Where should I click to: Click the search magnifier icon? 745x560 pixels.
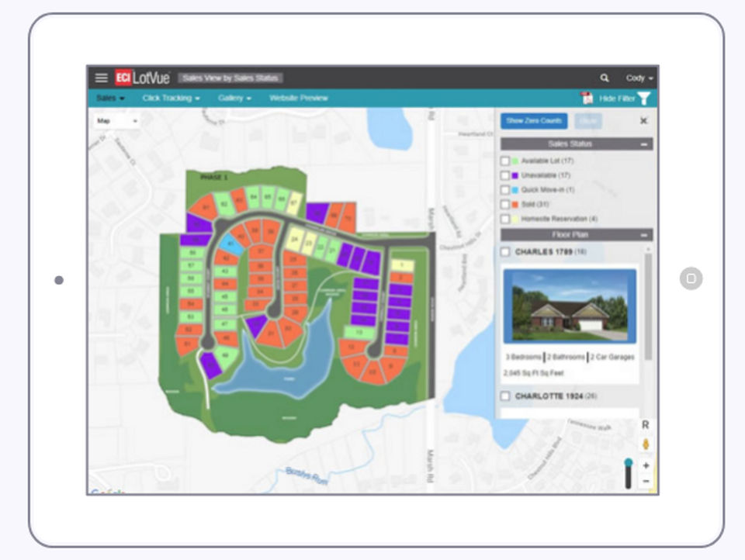[605, 78]
